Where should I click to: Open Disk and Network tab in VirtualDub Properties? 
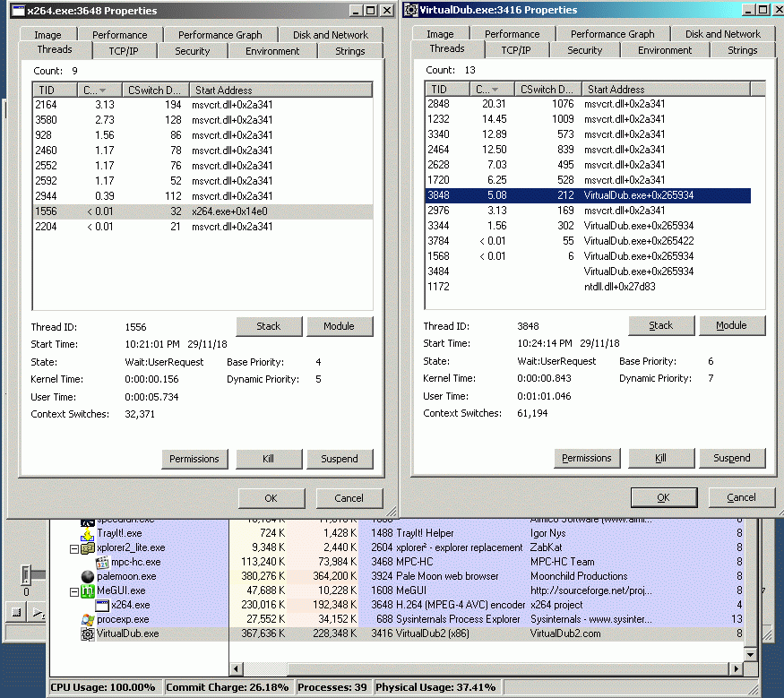[723, 34]
